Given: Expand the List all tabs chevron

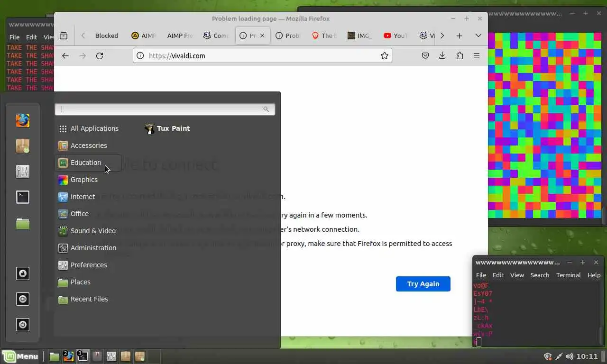Looking at the screenshot, I should tap(478, 36).
